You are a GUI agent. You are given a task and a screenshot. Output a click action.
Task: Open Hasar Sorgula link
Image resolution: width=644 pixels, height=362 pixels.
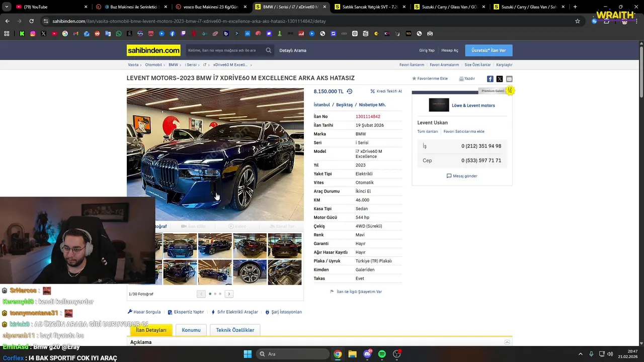coord(144,312)
